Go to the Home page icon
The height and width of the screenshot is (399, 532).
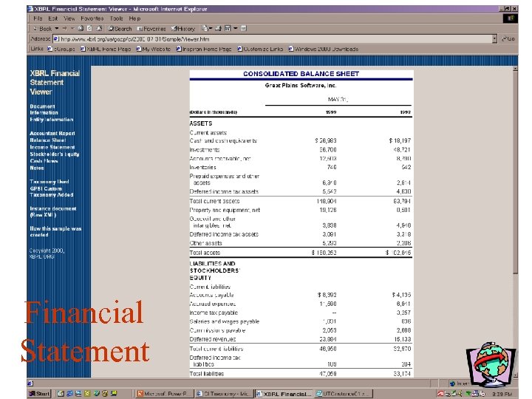pos(99,29)
